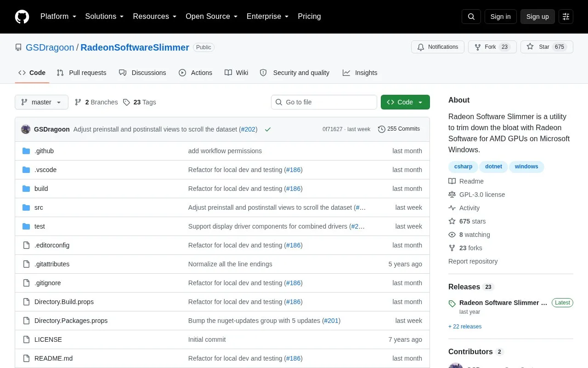Fork the repository
This screenshot has height=368, width=588.
pyautogui.click(x=492, y=47)
